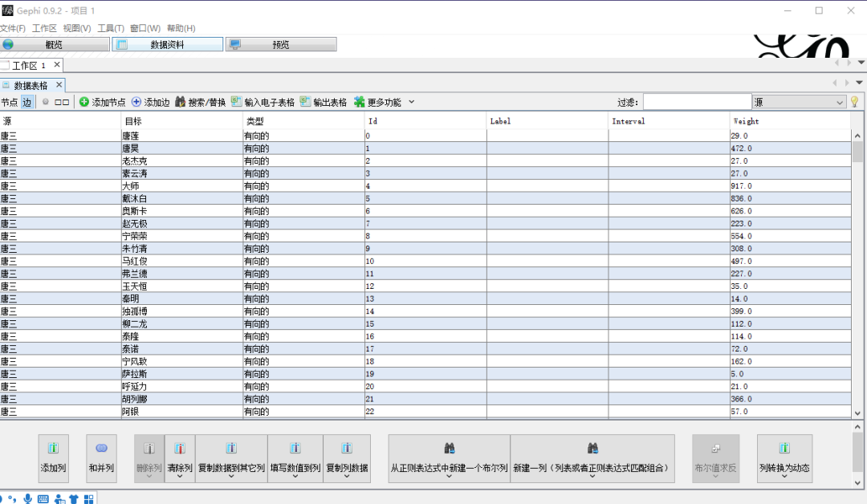
Task: Click the 过滤 filter text field
Action: 697,102
